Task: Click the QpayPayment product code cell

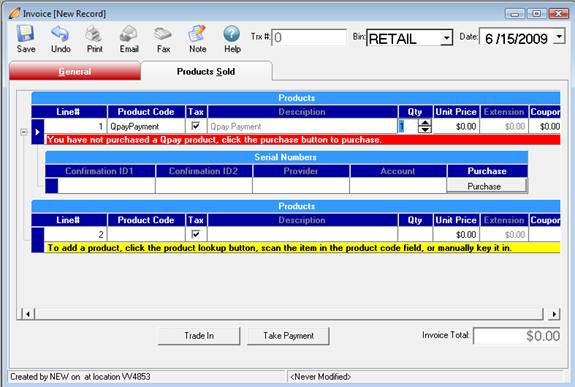Action: 146,126
